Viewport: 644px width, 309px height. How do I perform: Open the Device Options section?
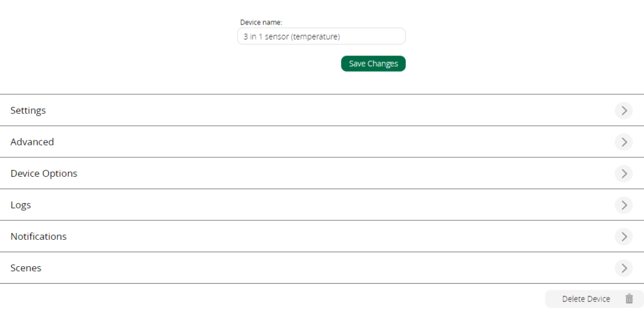(322, 174)
